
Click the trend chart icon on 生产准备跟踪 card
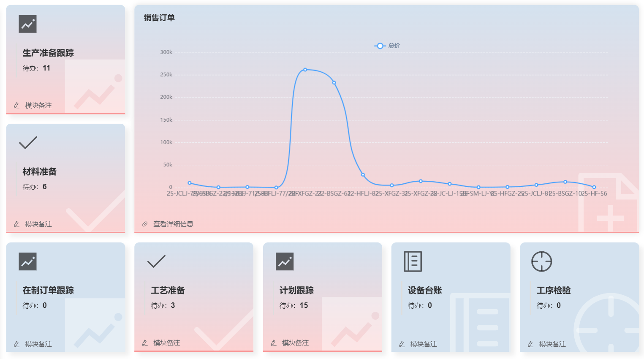click(x=27, y=24)
